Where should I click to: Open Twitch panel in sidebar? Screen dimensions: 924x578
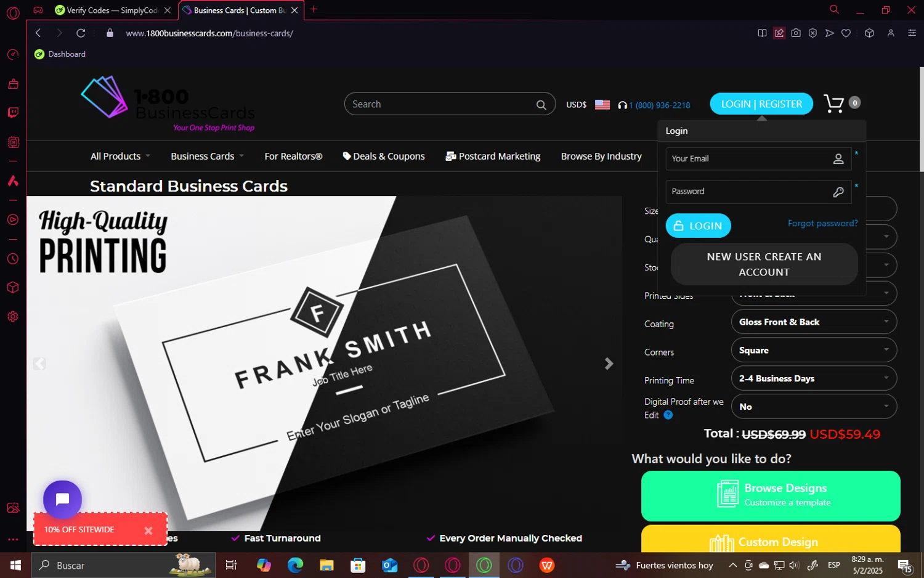coord(13,113)
